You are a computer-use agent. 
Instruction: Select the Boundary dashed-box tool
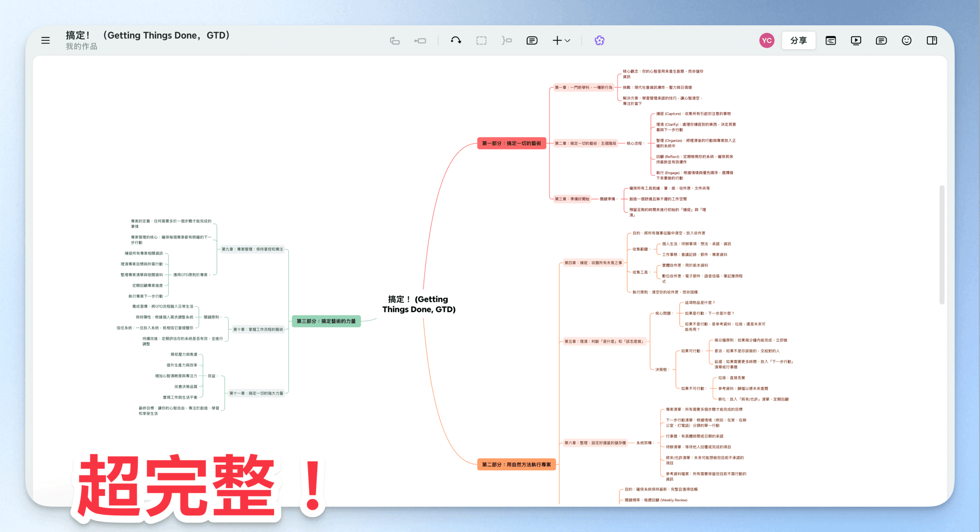[481, 41]
